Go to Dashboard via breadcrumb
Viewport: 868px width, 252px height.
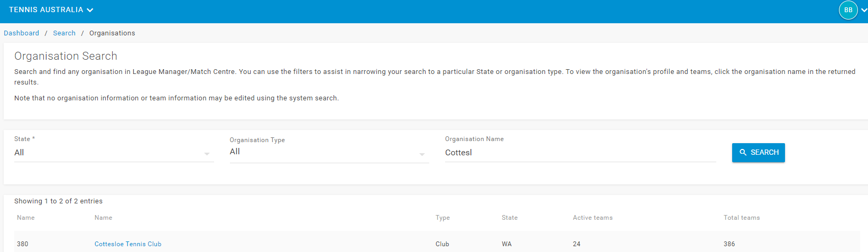(21, 33)
